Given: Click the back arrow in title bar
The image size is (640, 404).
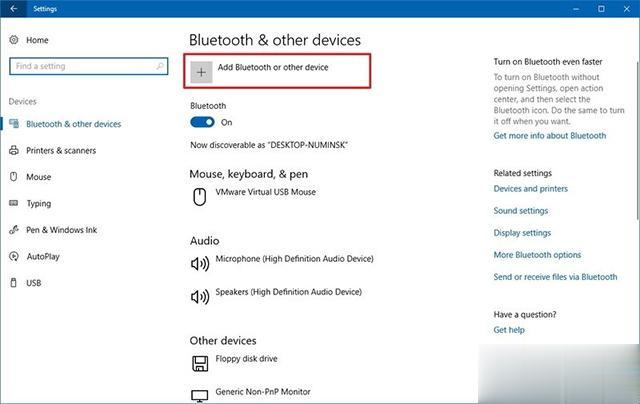Looking at the screenshot, I should coord(13,9).
